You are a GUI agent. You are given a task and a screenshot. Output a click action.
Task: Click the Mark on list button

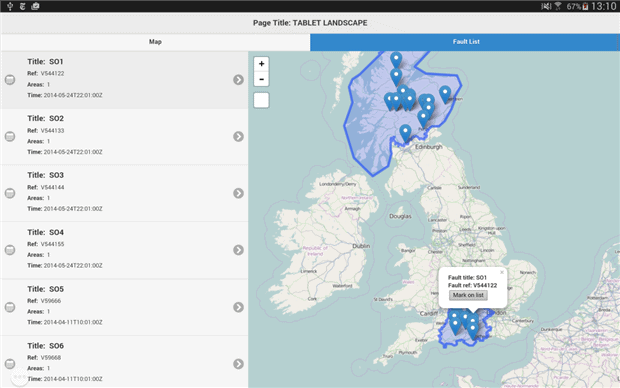[468, 295]
